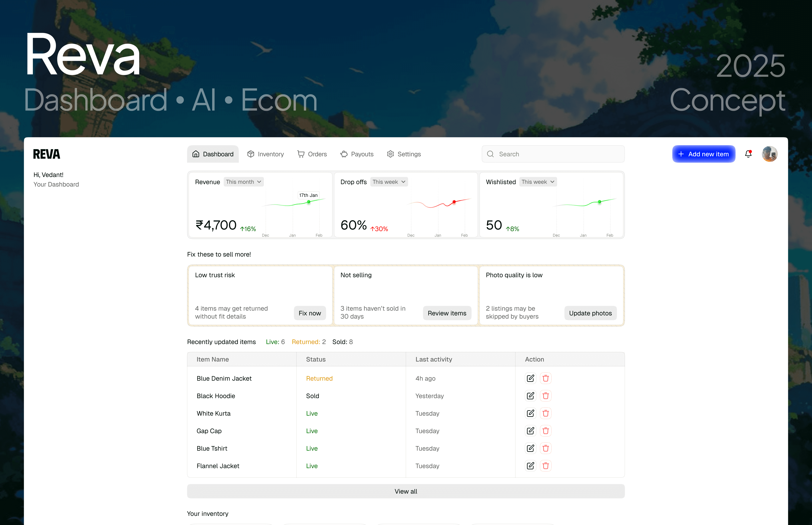Image resolution: width=812 pixels, height=525 pixels.
Task: Delete the Flannel Jacket item
Action: click(545, 466)
